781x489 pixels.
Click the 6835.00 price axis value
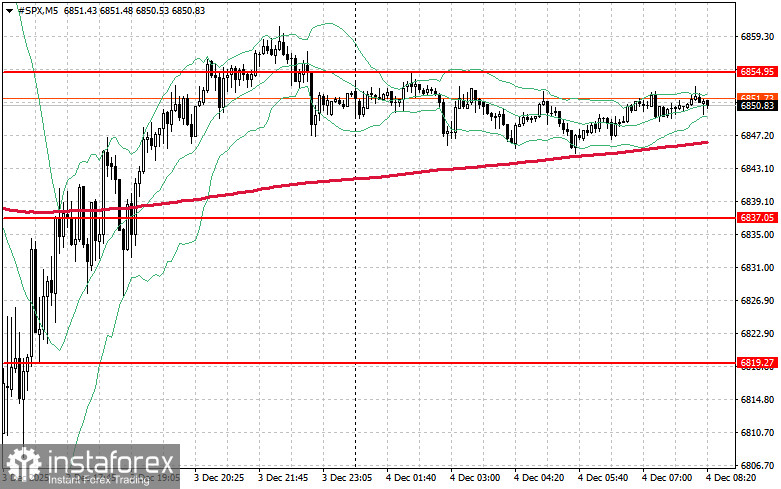click(x=757, y=235)
